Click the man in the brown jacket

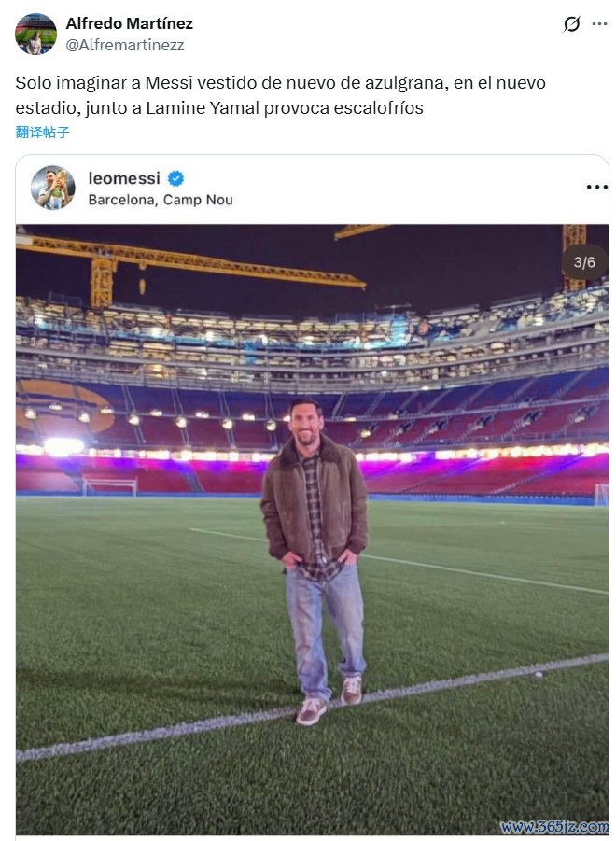(314, 523)
